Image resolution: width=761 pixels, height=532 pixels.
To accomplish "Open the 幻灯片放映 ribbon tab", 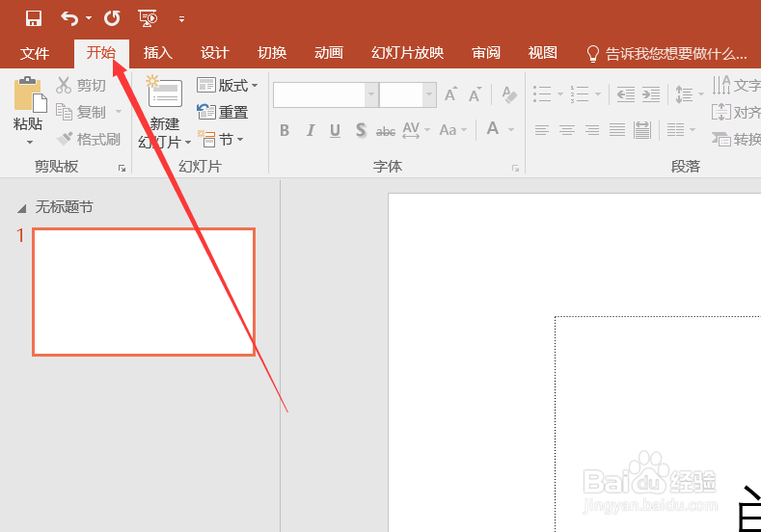I will click(407, 53).
